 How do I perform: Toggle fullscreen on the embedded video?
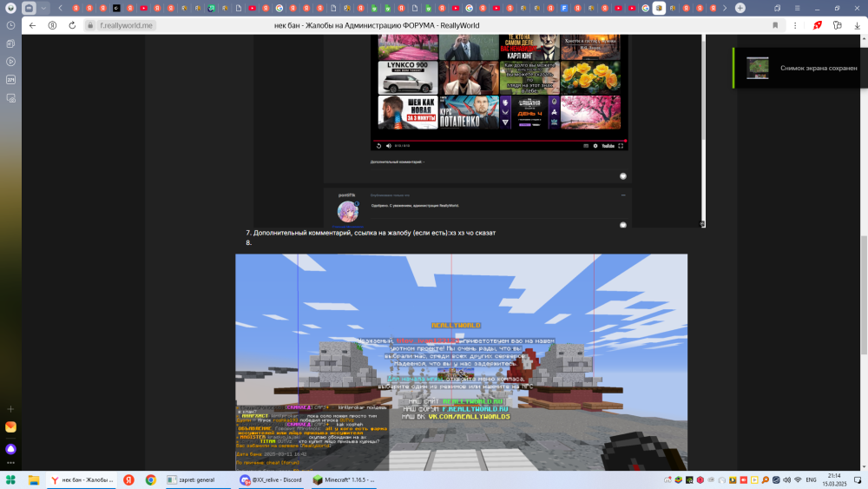(x=621, y=146)
